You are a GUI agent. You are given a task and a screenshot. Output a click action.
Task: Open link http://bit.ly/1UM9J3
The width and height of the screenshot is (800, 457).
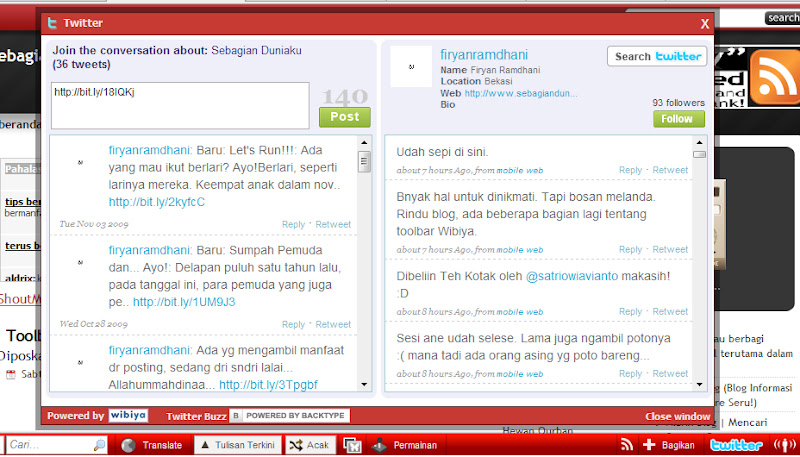[184, 302]
